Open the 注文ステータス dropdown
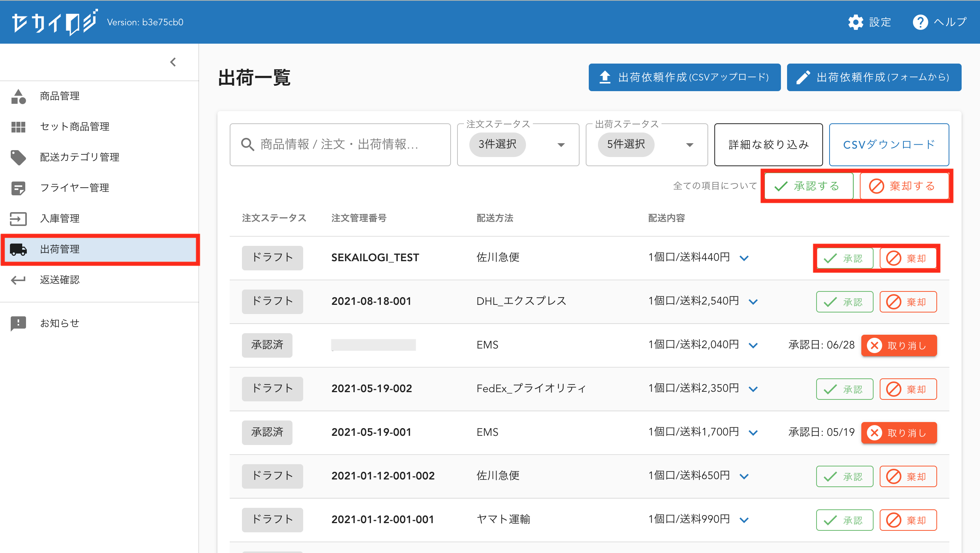 561,145
